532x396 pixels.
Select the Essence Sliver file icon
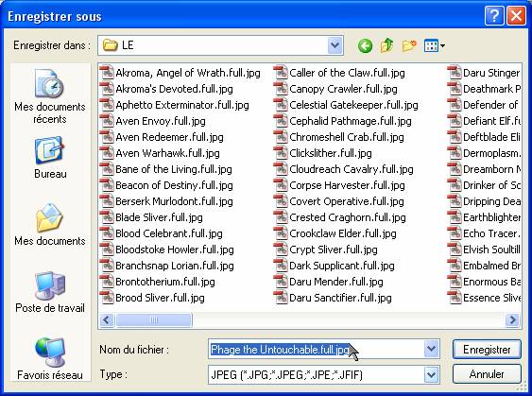[x=455, y=298]
